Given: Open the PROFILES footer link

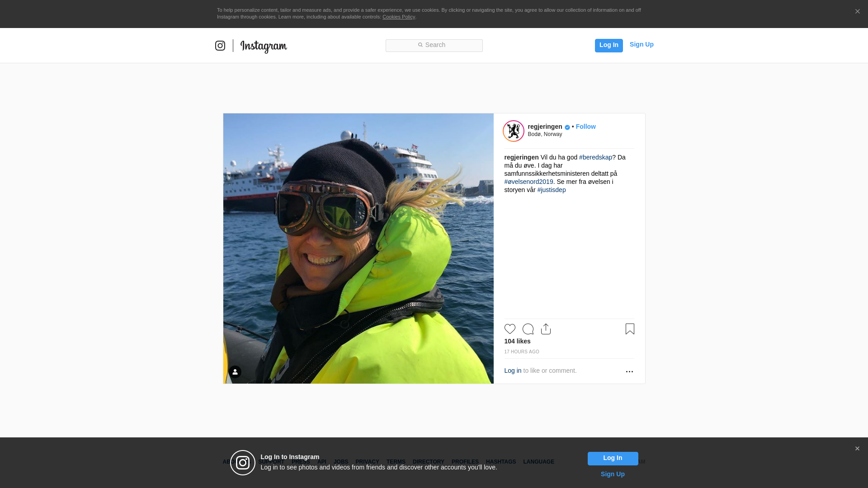Looking at the screenshot, I should pyautogui.click(x=465, y=462).
